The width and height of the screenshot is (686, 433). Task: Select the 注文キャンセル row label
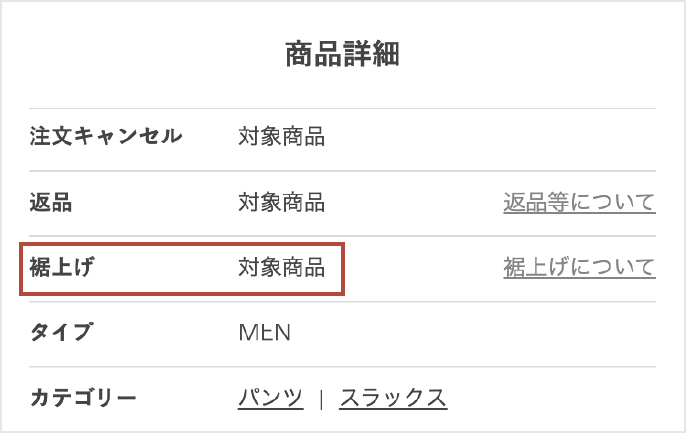tap(106, 137)
